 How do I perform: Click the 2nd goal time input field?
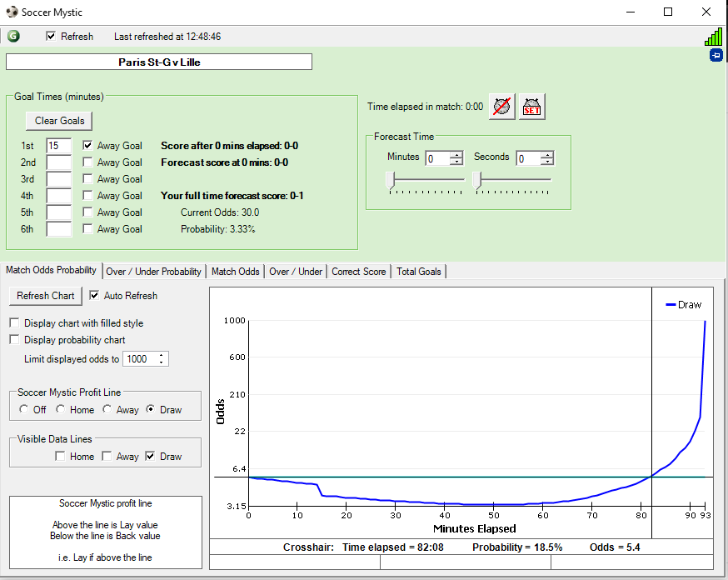(x=58, y=162)
